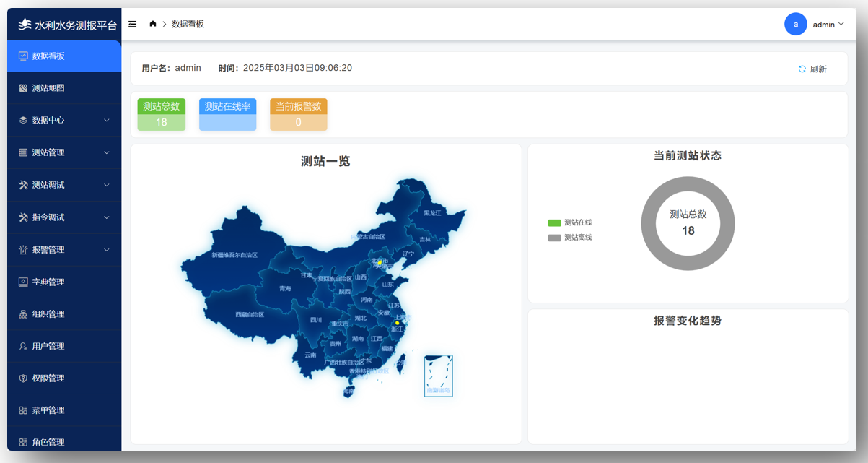The height and width of the screenshot is (463, 868).
Task: Click 黑龙江 province on the map
Action: pyautogui.click(x=432, y=213)
